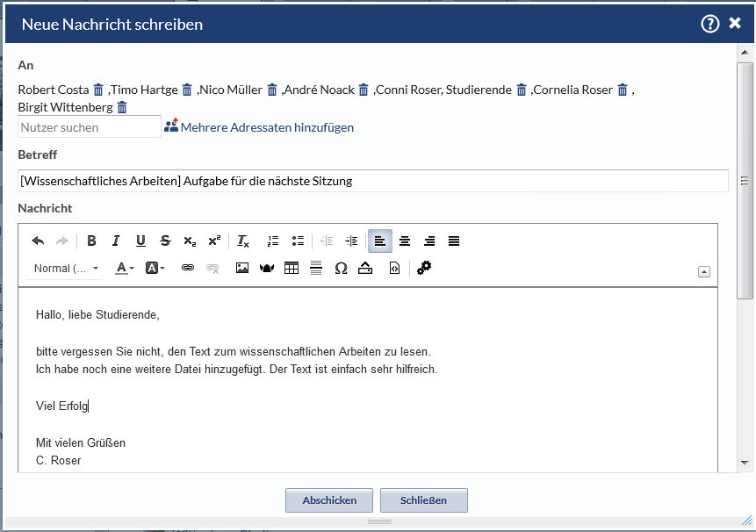This screenshot has width=756, height=532.
Task: Click the undo arrow icon
Action: pyautogui.click(x=38, y=241)
